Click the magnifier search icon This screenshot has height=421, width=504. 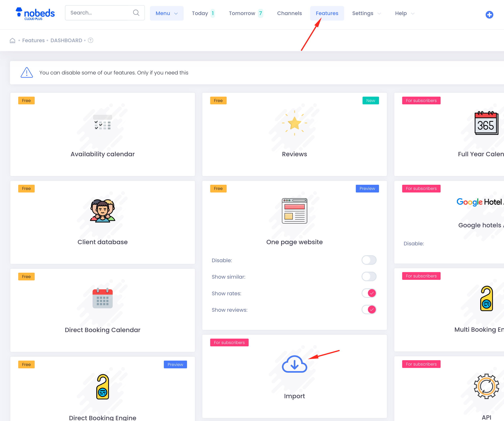click(136, 13)
